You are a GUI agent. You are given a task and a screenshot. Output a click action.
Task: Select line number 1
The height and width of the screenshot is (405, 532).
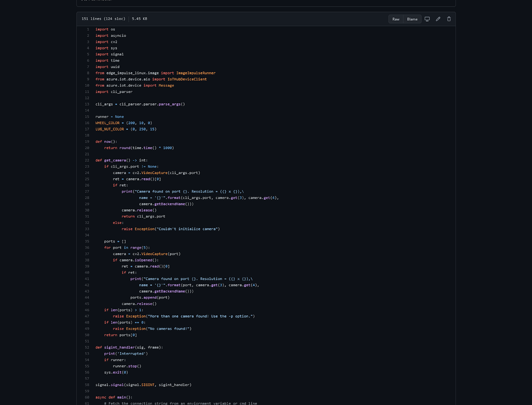tap(88, 29)
